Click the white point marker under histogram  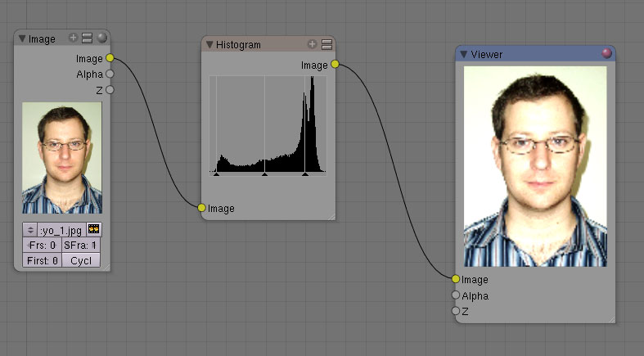click(304, 174)
